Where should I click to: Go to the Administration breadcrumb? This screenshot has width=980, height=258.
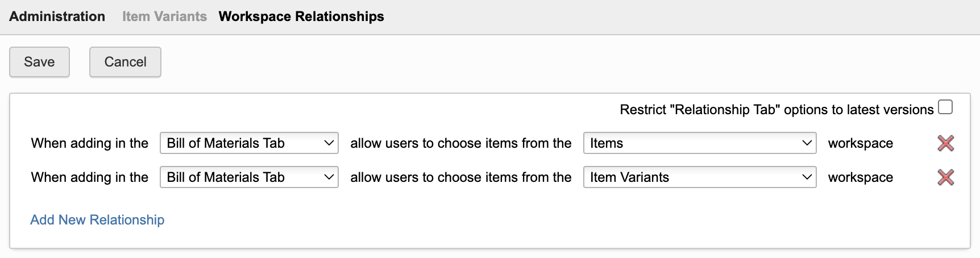click(x=57, y=16)
